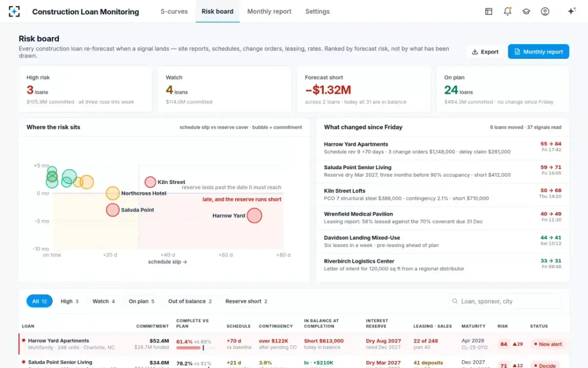The height and width of the screenshot is (368, 588).
Task: Select the Northcross Hotel bubble
Action: pos(113,193)
